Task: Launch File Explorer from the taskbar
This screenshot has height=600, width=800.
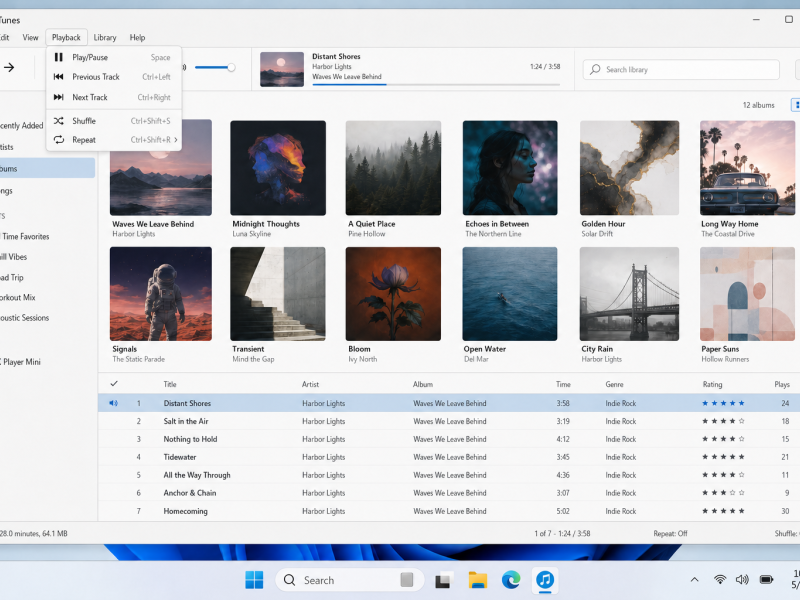Action: pos(478,580)
